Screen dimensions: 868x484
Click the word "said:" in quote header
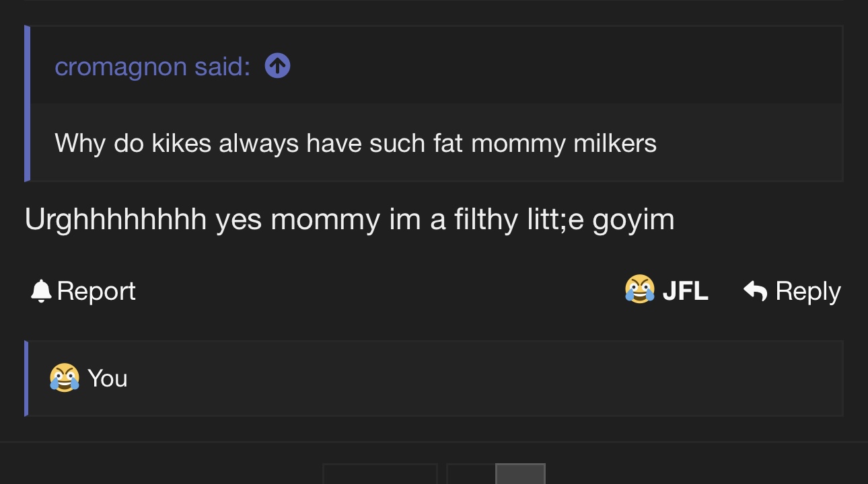(x=222, y=67)
